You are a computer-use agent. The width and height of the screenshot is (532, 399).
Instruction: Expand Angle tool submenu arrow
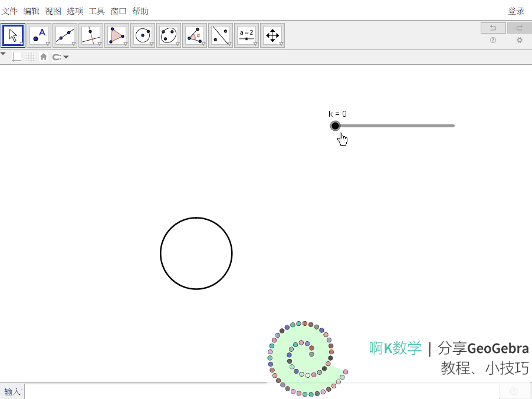203,44
